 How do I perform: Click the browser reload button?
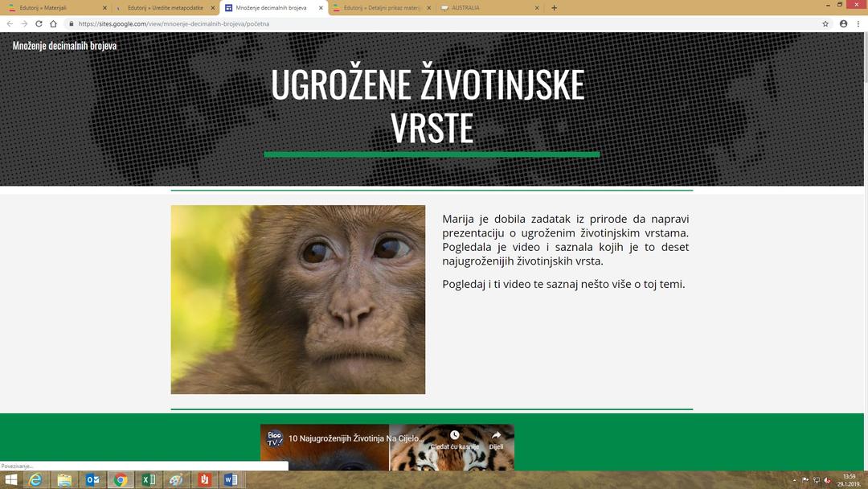[x=39, y=24]
